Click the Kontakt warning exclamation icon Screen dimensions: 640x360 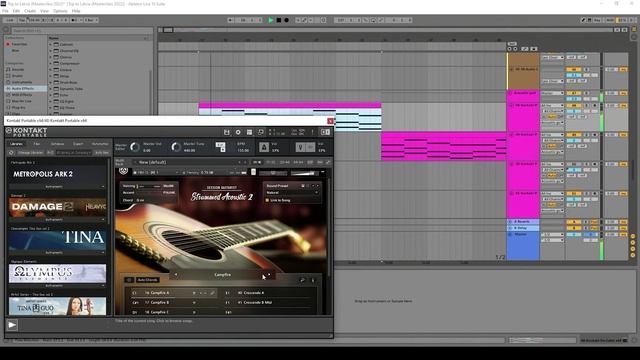point(313,132)
